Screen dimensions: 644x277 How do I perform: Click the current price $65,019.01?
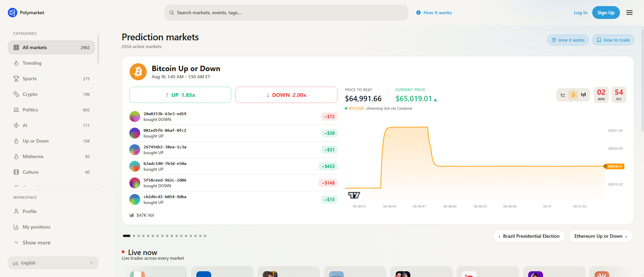414,99
